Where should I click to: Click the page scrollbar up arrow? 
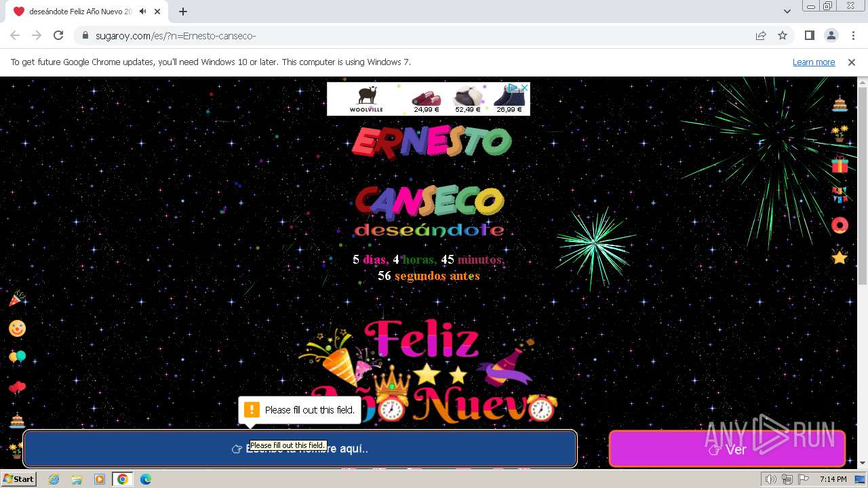tap(863, 82)
